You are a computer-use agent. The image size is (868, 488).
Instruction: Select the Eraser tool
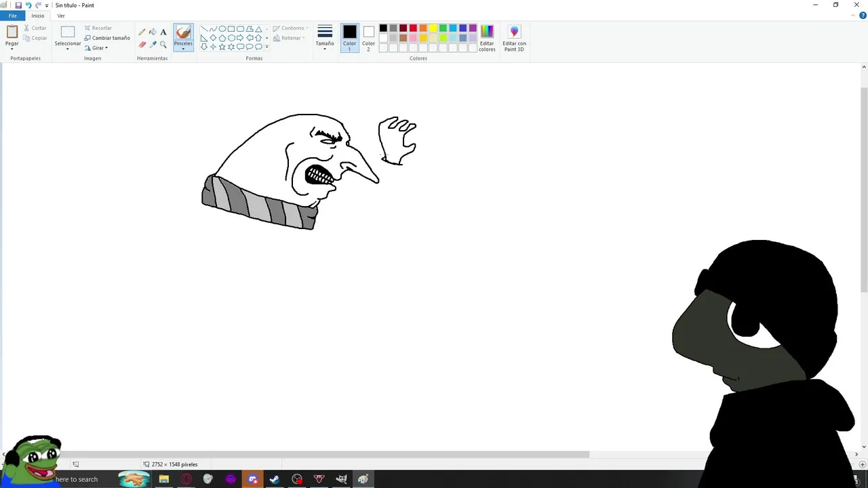click(142, 44)
